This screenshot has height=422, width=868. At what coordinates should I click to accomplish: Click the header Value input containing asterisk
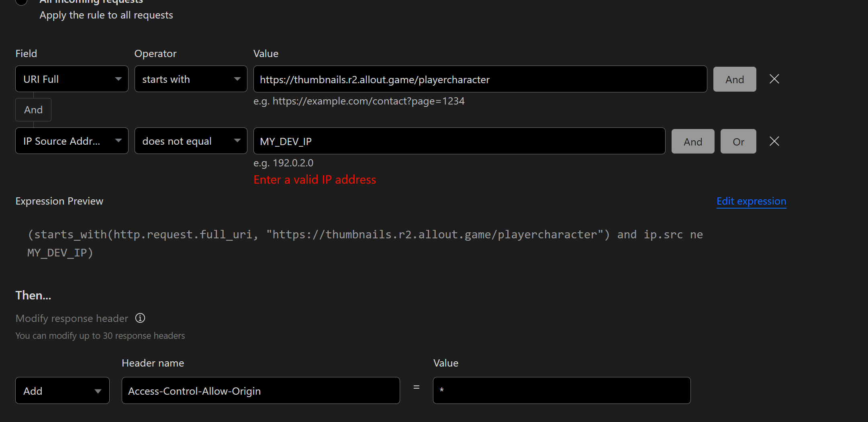click(562, 391)
